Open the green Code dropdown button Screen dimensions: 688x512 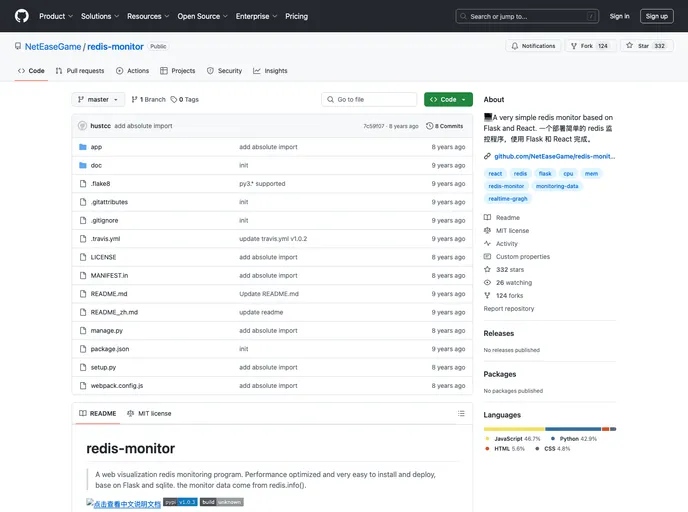[x=448, y=100]
